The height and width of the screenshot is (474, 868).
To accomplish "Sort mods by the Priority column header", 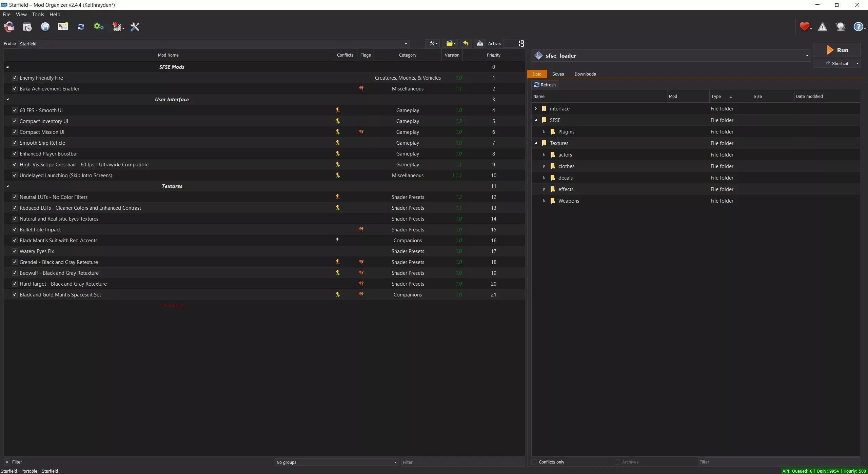I will (493, 55).
